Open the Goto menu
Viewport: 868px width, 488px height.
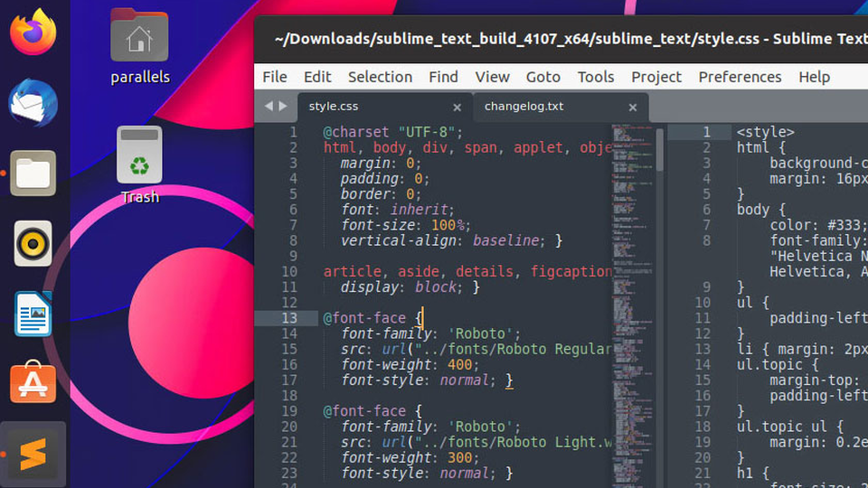[543, 77]
